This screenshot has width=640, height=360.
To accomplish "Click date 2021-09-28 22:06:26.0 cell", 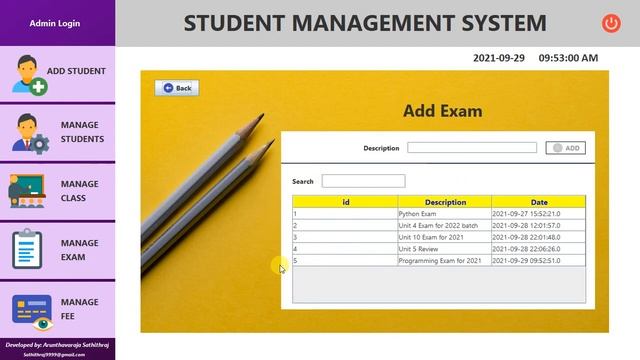I will coord(538,249).
